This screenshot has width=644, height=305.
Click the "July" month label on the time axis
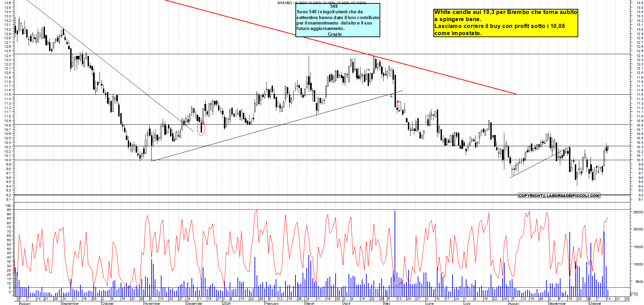coord(467,303)
